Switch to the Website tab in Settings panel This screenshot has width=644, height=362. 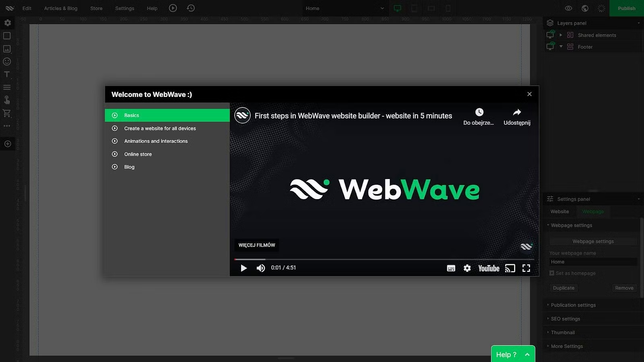tap(559, 212)
